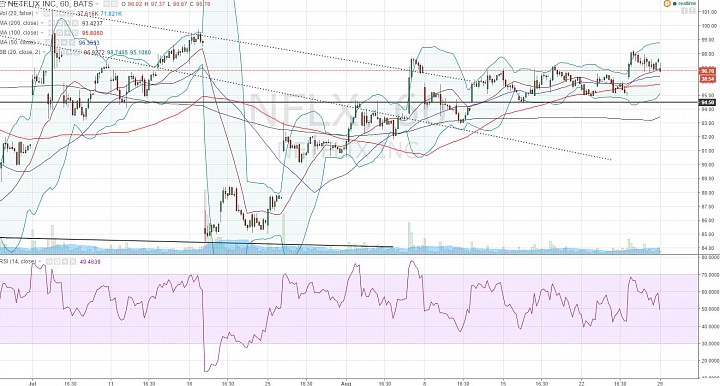Click the green realtime data indicator
720x386 pixels.
point(685,4)
